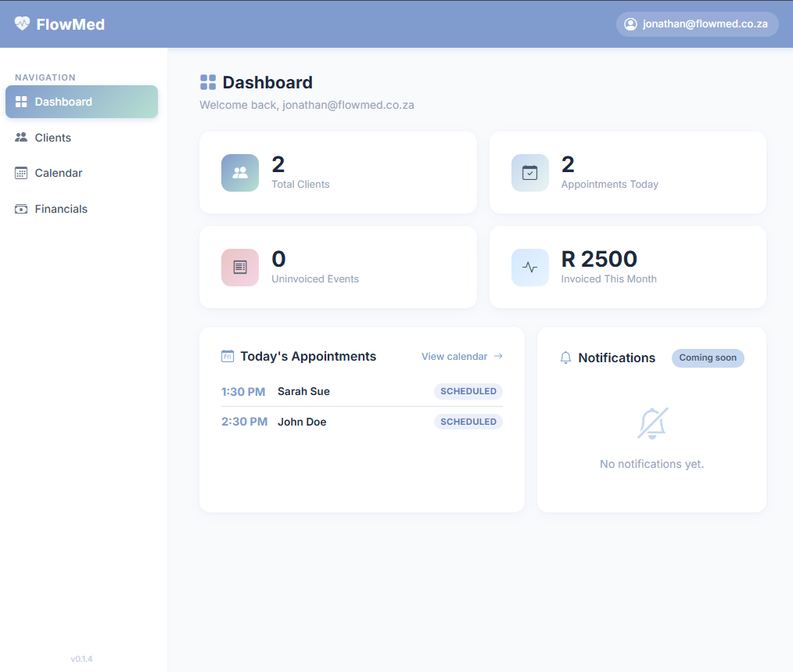Click the calendar icon beside Today's Appointments
The height and width of the screenshot is (672, 793).
coord(228,356)
